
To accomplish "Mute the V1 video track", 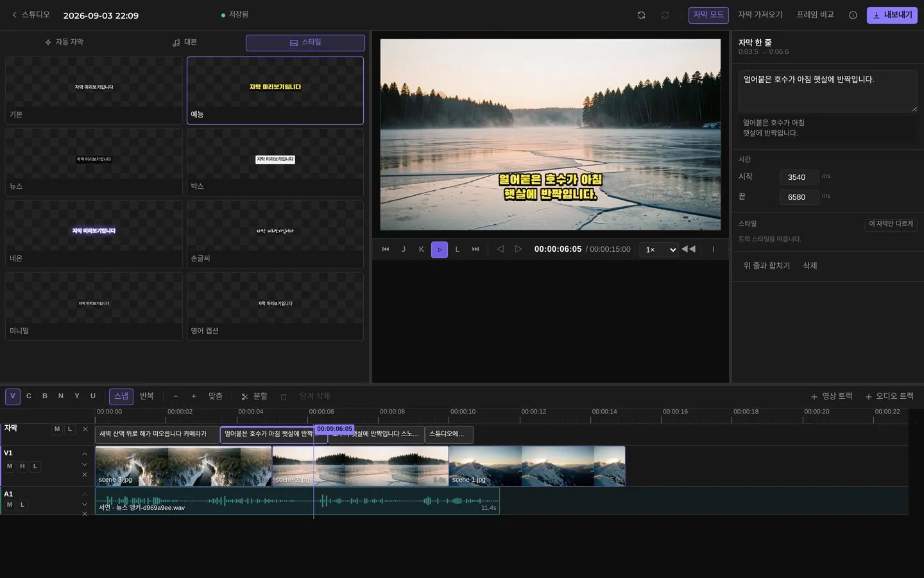I will (x=10, y=466).
